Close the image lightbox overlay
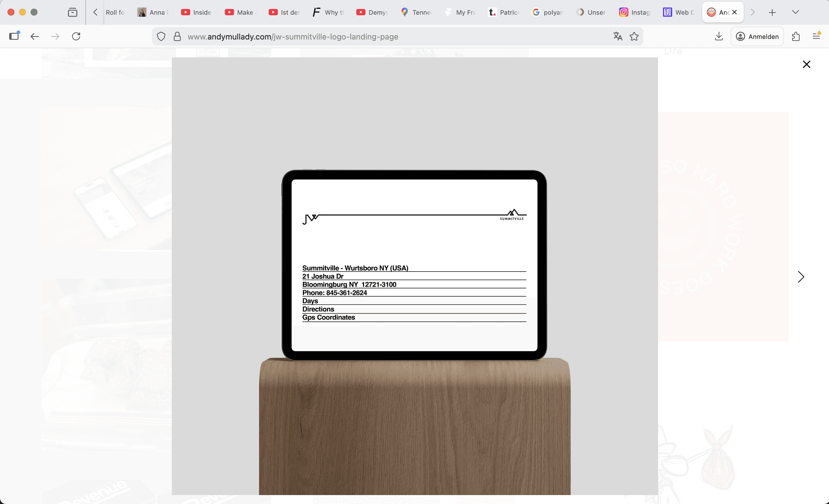Screen dimensions: 829x504 pyautogui.click(x=807, y=64)
